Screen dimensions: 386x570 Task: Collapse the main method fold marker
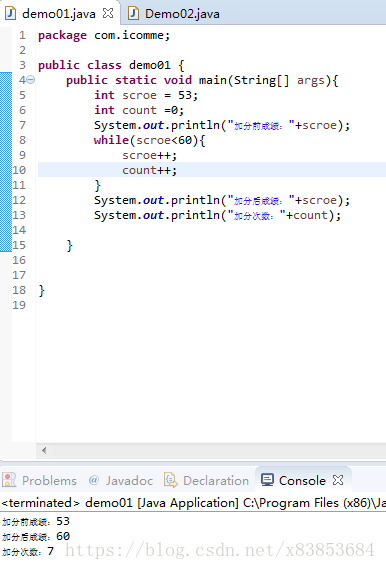(x=31, y=80)
